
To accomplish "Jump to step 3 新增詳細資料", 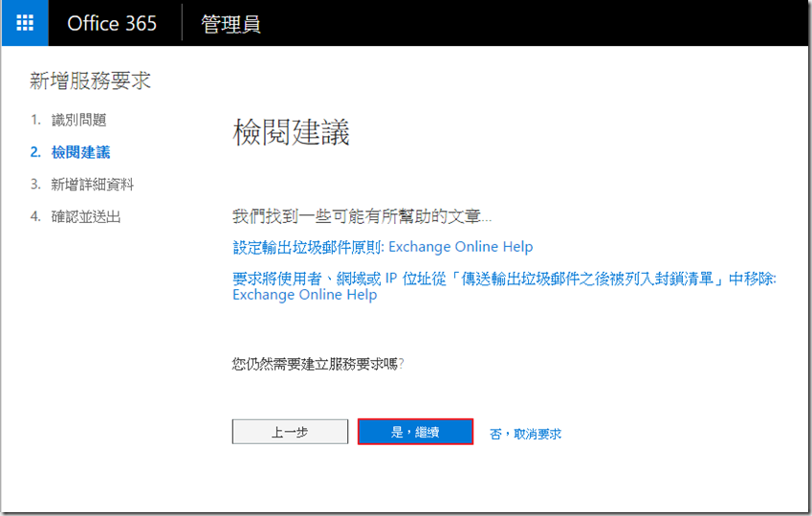I will [x=93, y=184].
